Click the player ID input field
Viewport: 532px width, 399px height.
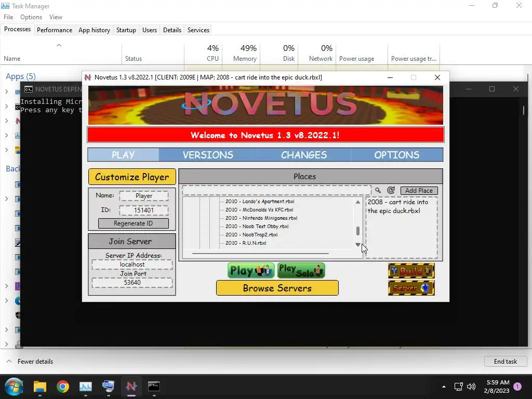[x=144, y=210]
